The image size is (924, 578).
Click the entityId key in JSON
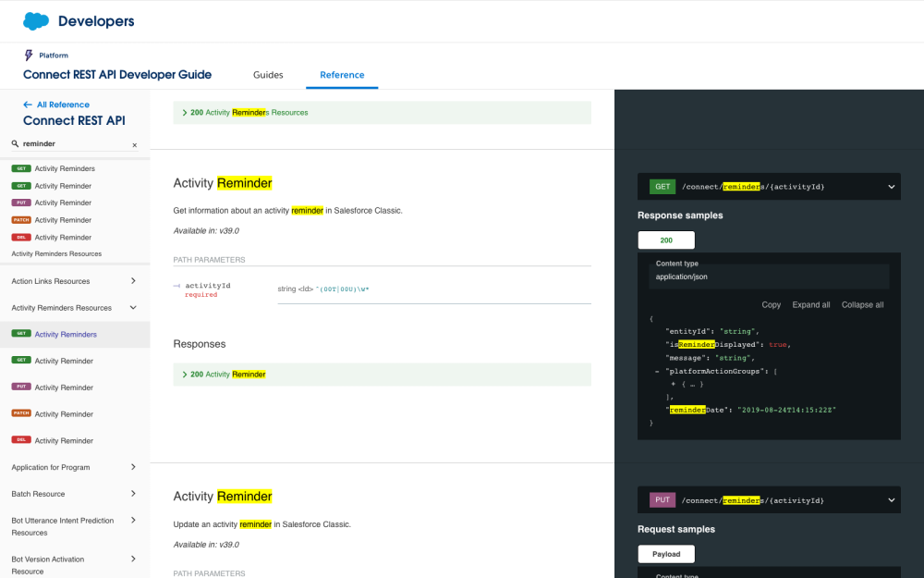687,331
